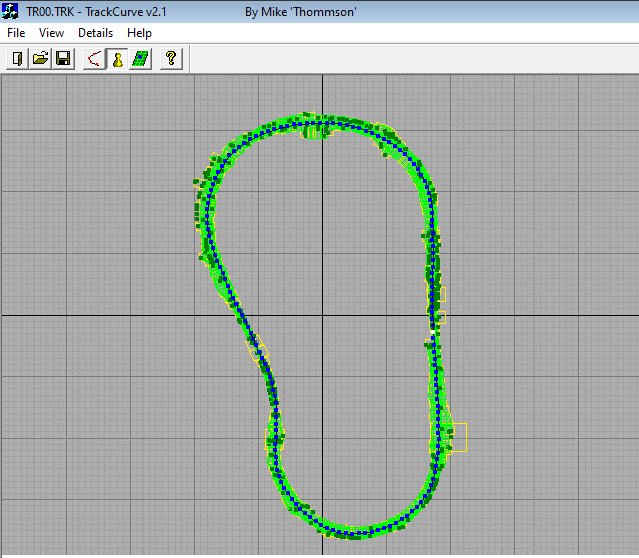Click the exit door toolbar icon
Screen dimensions: 639x558
point(17,59)
